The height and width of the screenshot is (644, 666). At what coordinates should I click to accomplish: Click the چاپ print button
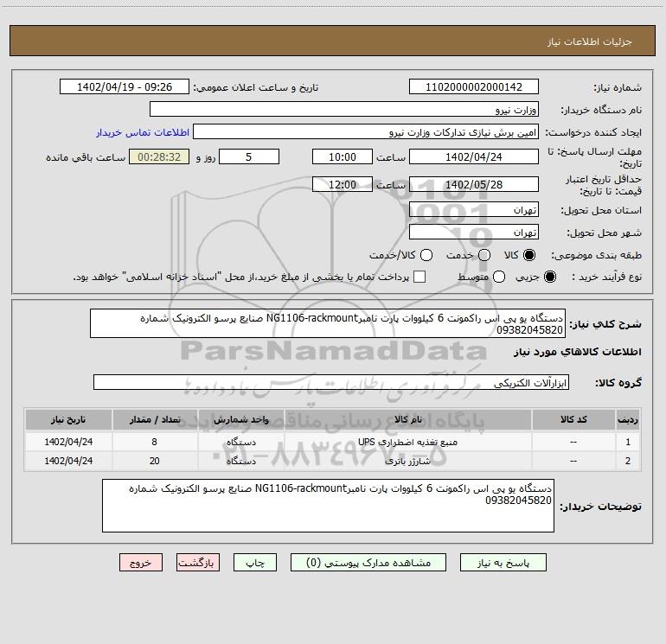click(255, 563)
